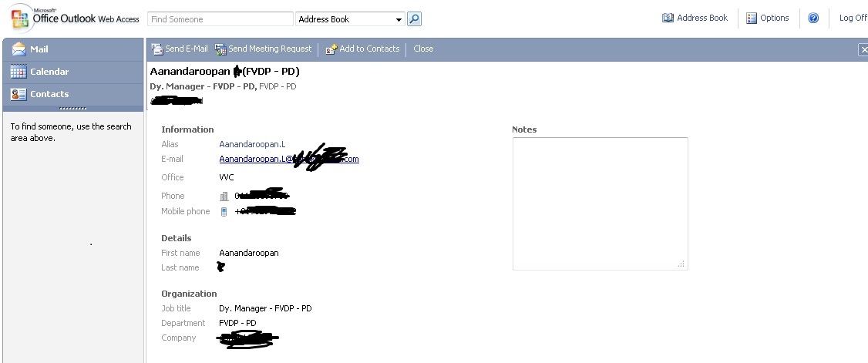Screen dimensions: 868x363
Task: Click the Notes heading
Action: point(524,129)
